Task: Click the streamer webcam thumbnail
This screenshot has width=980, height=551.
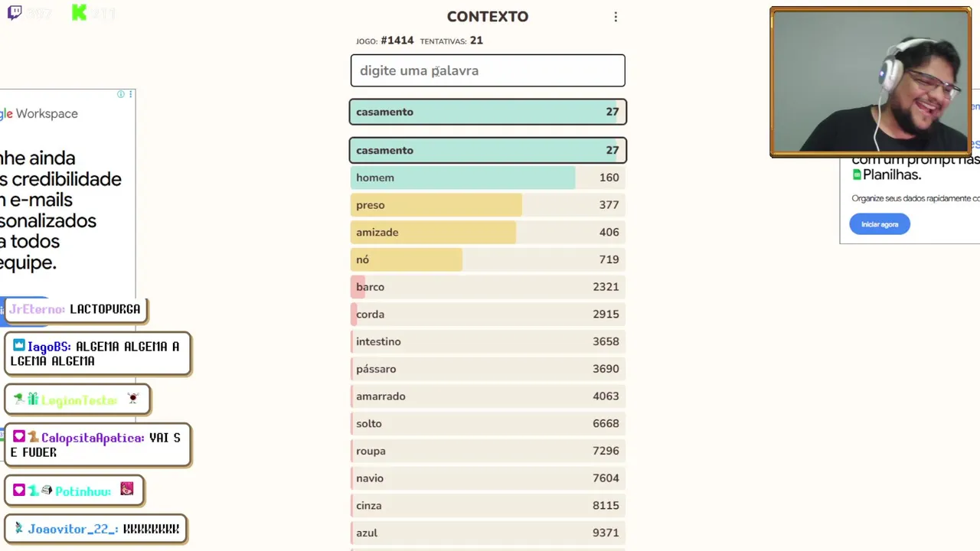Action: [871, 82]
